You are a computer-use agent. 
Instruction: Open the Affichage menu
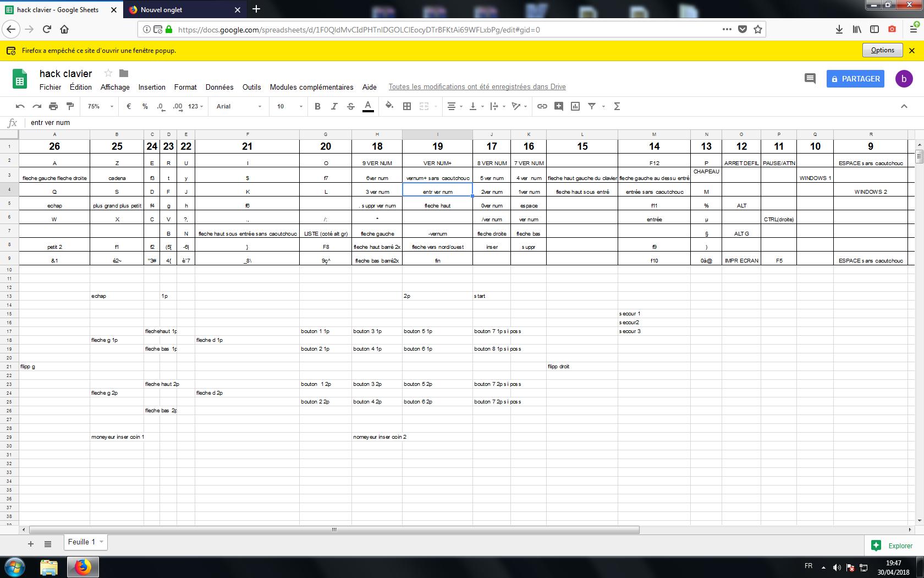115,87
